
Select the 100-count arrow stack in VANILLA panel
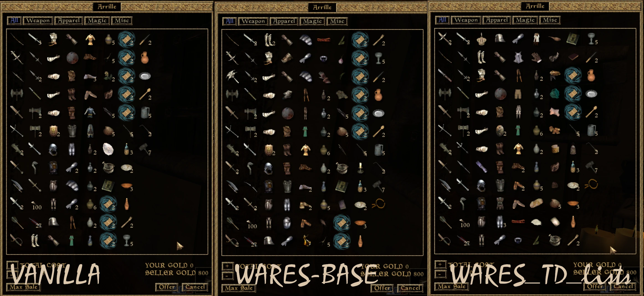35,205
